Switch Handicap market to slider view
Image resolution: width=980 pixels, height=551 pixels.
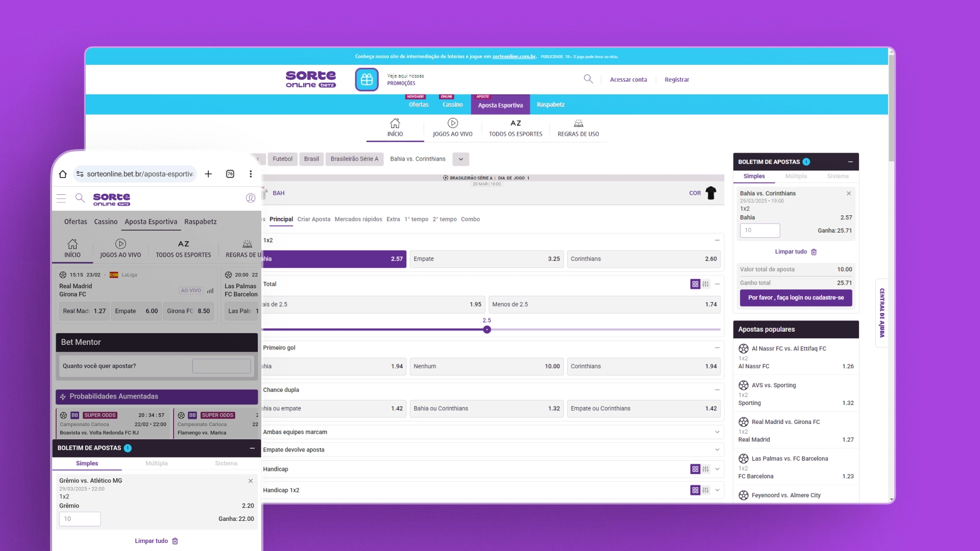[705, 469]
